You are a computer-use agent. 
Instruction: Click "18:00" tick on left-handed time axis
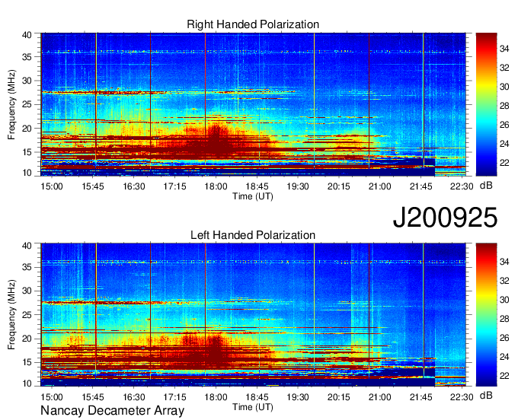(216, 397)
